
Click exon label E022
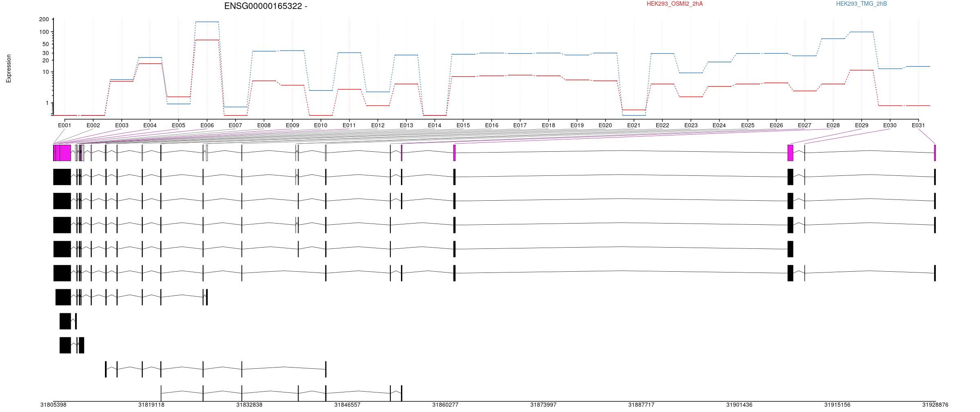pyautogui.click(x=662, y=125)
